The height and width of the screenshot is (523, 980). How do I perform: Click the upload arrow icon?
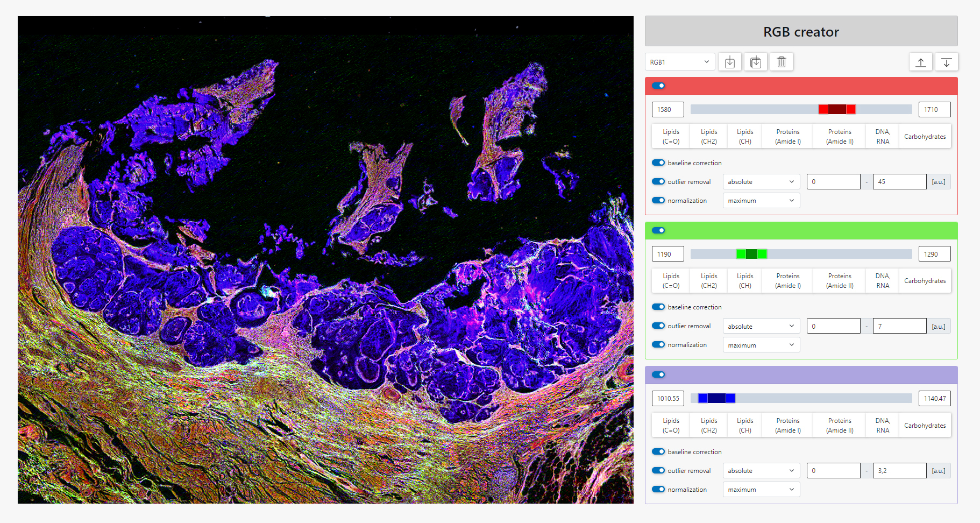pos(921,62)
